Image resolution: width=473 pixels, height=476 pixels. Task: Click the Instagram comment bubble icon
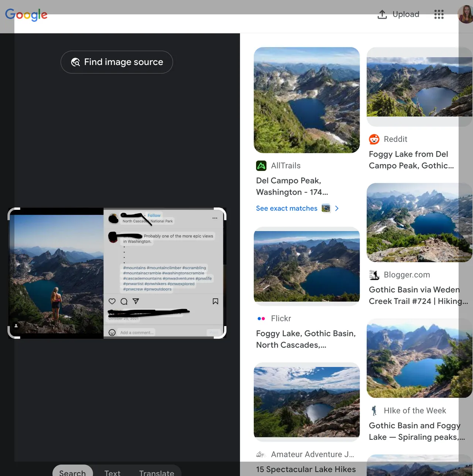[x=124, y=301]
